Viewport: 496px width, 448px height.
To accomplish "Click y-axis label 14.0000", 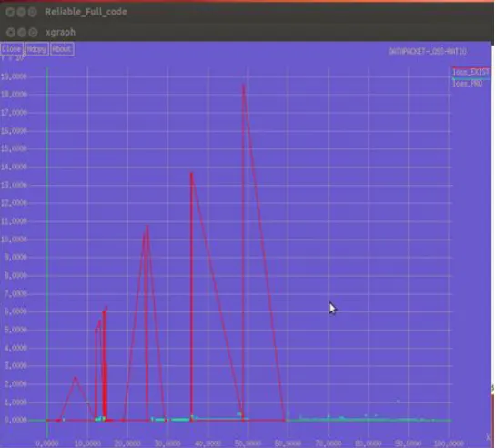I will (14, 167).
